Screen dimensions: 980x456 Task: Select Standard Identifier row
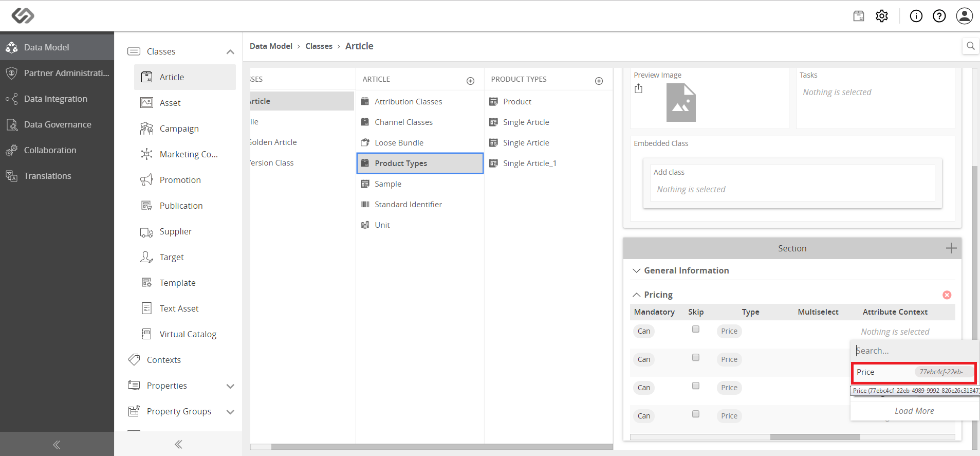click(x=420, y=205)
